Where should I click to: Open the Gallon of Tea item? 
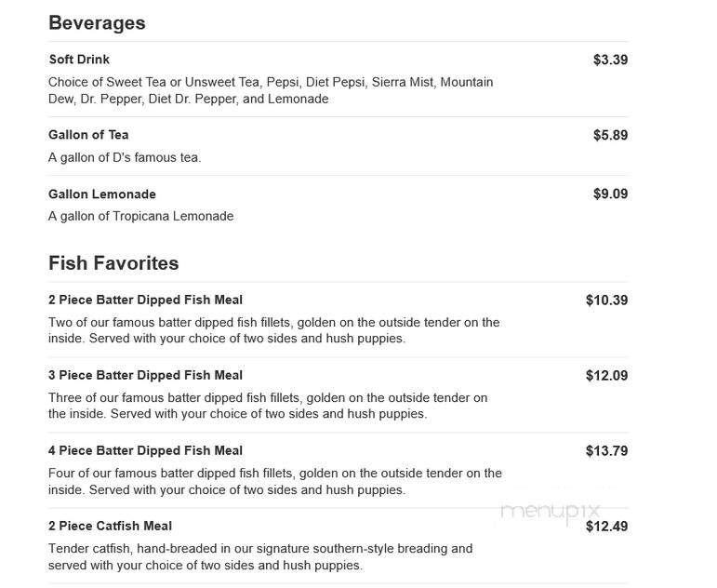88,135
